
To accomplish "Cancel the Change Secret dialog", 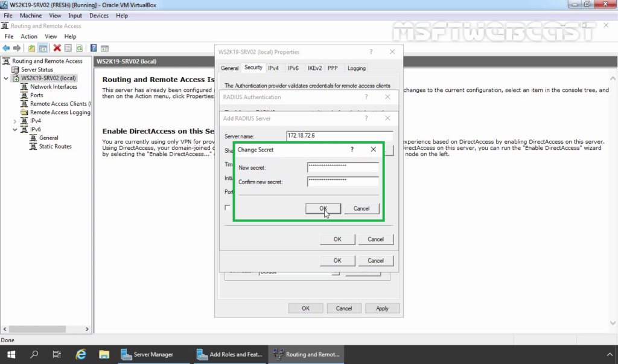I will (362, 209).
